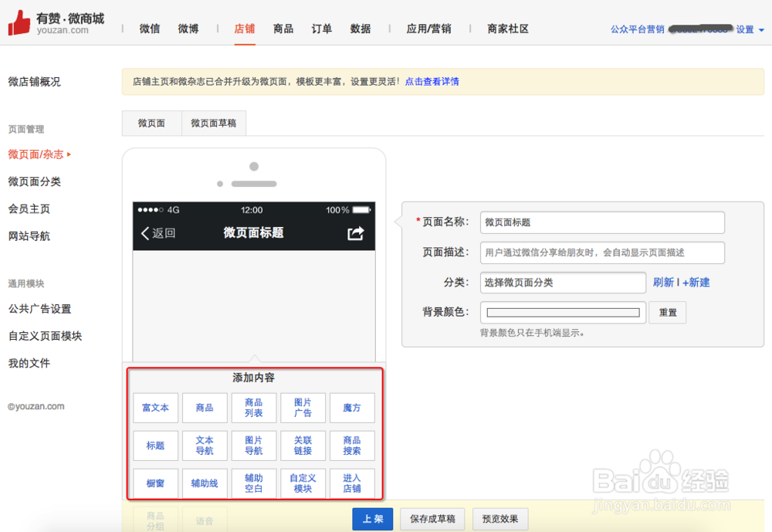Add a 进入店铺 module

[x=352, y=483]
